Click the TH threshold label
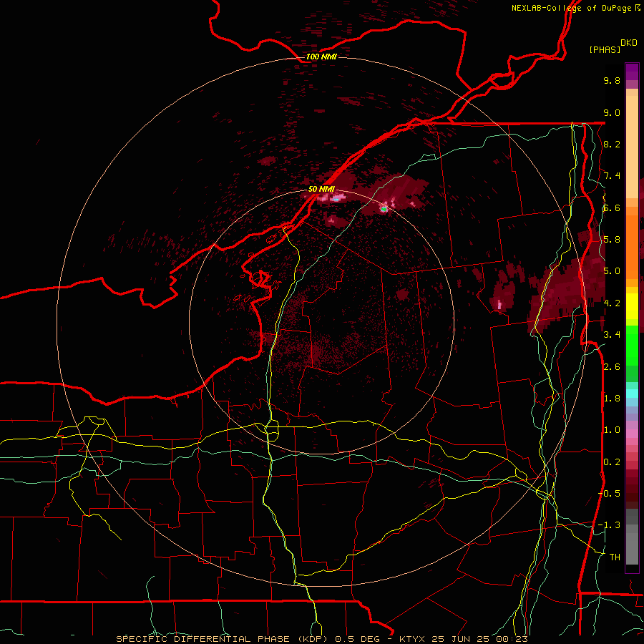The width and height of the screenshot is (644, 644). [615, 557]
